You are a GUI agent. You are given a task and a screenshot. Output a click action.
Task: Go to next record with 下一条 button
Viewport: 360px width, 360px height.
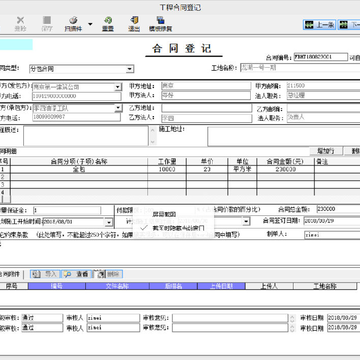point(349,25)
